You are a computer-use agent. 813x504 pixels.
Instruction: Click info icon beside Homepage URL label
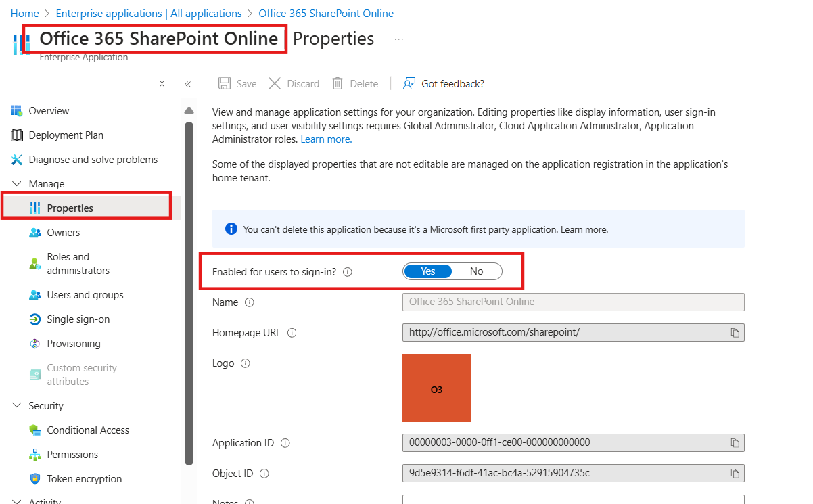(x=292, y=333)
